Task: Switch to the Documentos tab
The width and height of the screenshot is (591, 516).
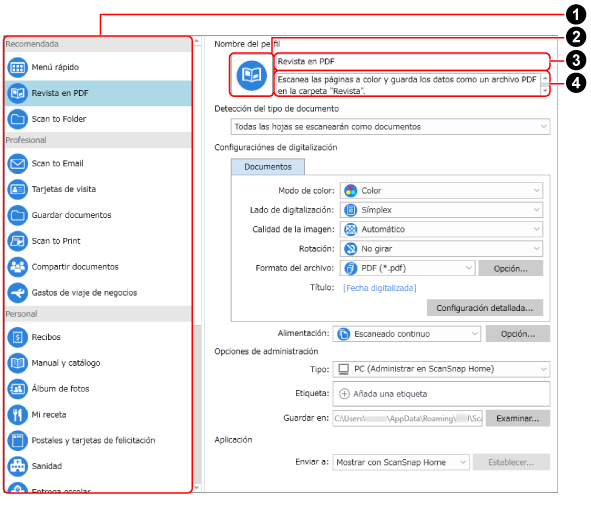Action: pos(268,167)
